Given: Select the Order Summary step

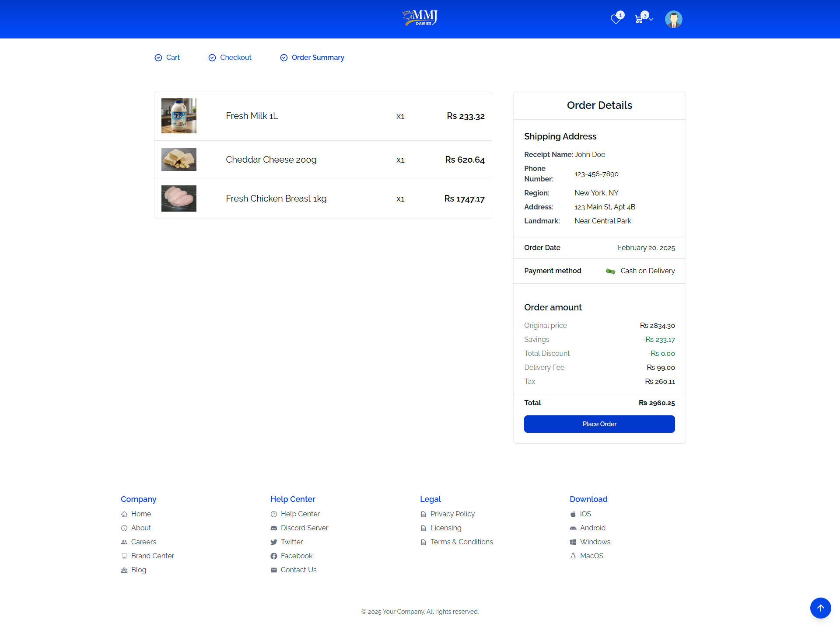Looking at the screenshot, I should [x=318, y=57].
